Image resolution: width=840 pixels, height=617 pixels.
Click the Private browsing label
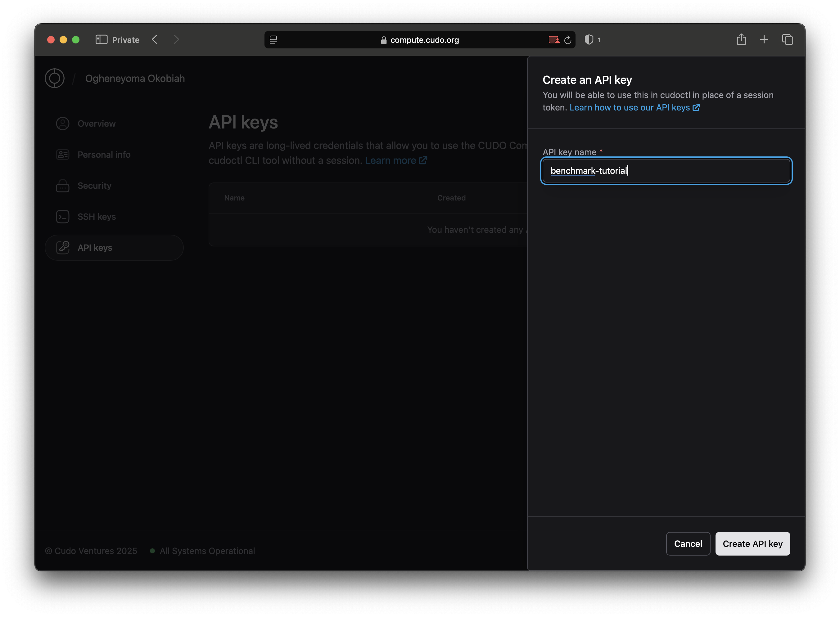[x=125, y=40]
